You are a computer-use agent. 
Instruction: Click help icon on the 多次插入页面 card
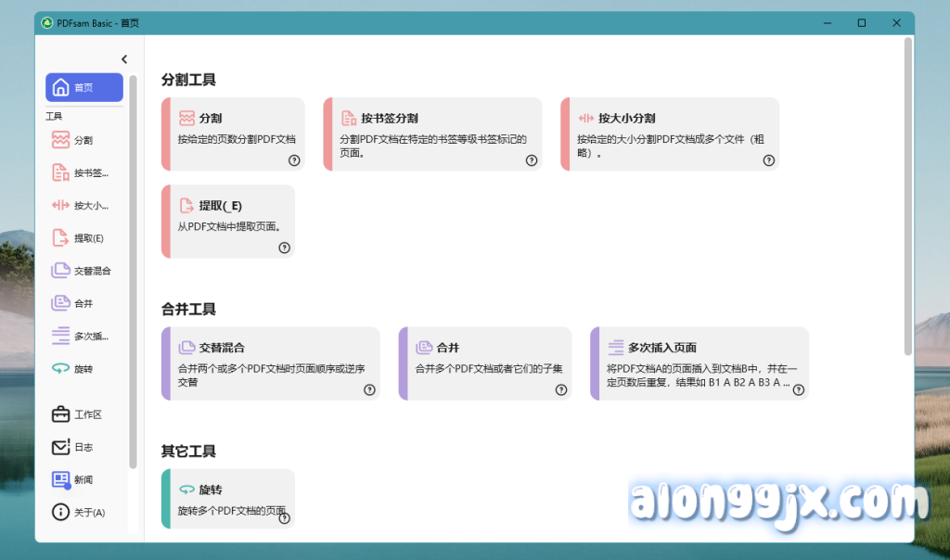click(x=799, y=390)
